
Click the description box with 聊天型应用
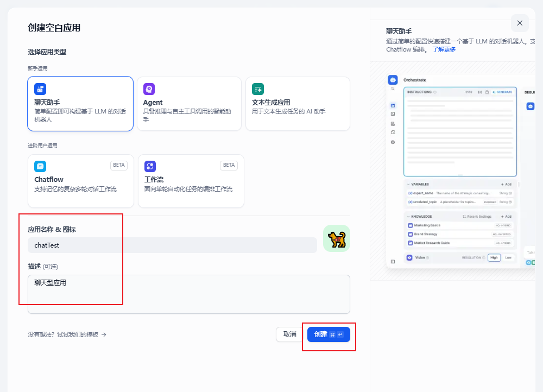point(189,294)
